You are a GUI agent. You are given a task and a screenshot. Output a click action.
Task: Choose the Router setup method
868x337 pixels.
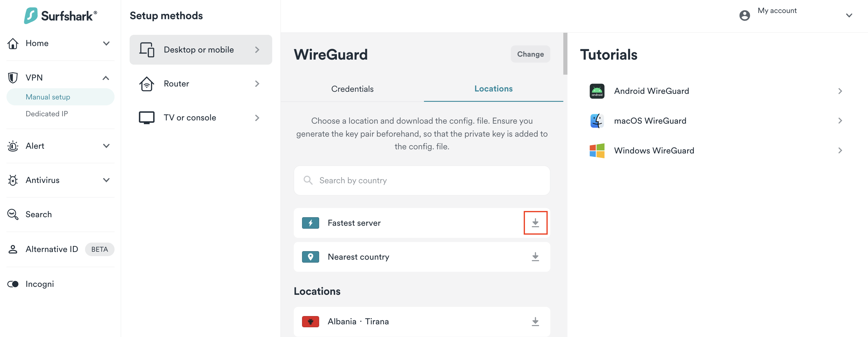click(200, 84)
